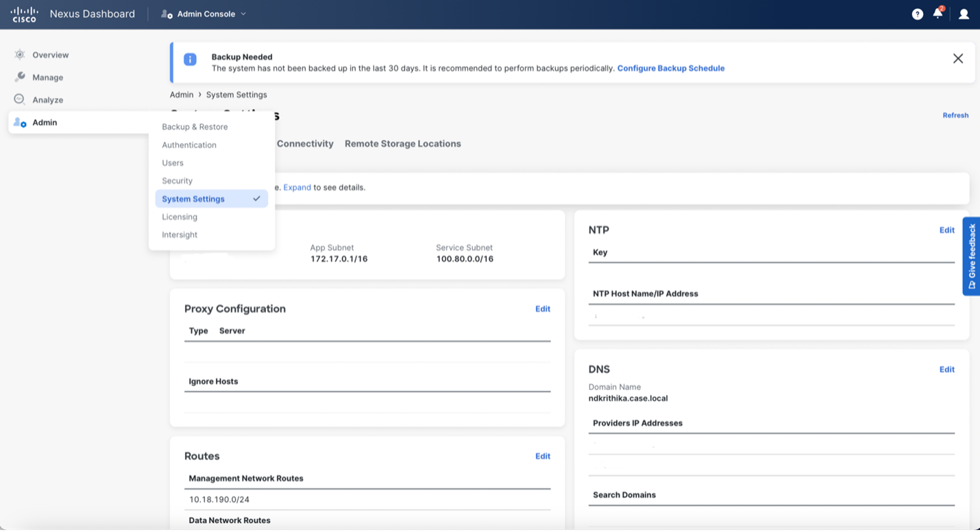The width and height of the screenshot is (980, 532).
Task: Select System Settings menu entry
Action: [211, 199]
